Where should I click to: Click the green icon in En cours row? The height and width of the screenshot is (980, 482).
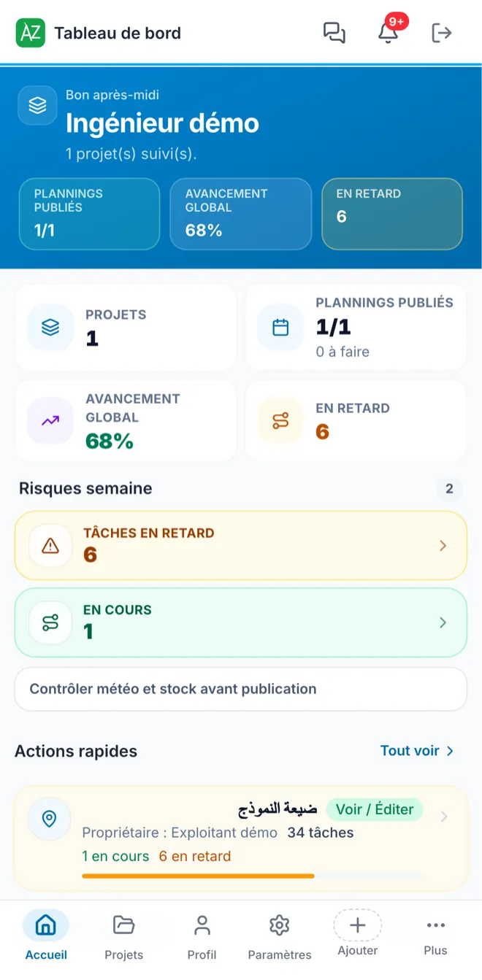tap(50, 622)
